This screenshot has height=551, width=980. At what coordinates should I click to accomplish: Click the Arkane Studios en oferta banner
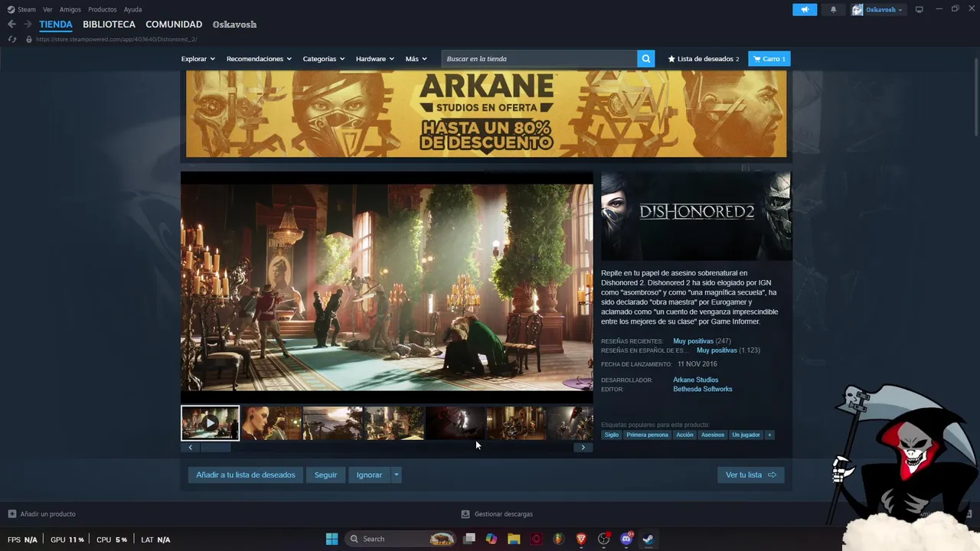coord(486,114)
